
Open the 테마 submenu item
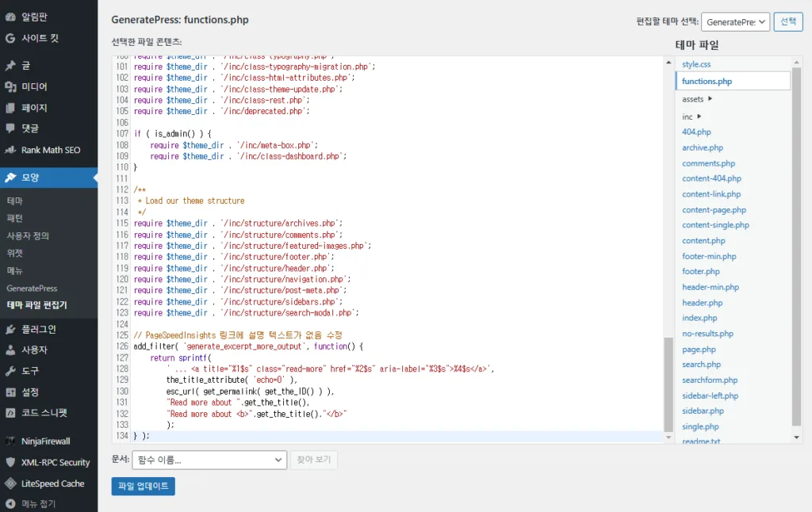14,201
